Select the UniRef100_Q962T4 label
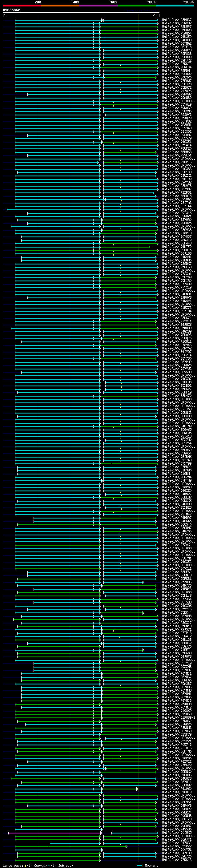This screenshot has width=197, height=868. point(177,355)
